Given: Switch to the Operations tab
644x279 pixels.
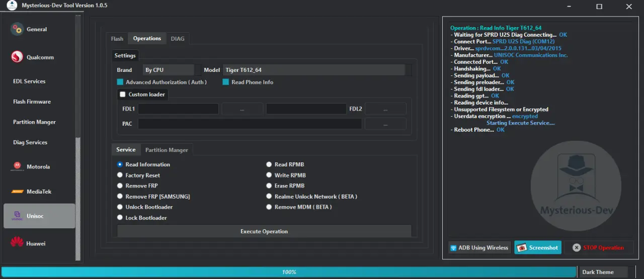Looking at the screenshot, I should point(147,38).
